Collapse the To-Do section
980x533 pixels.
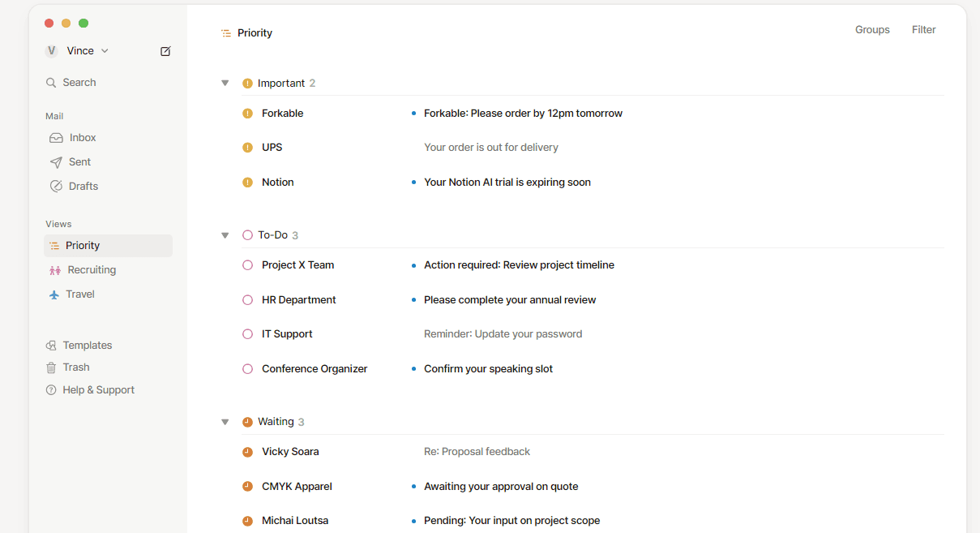point(225,234)
